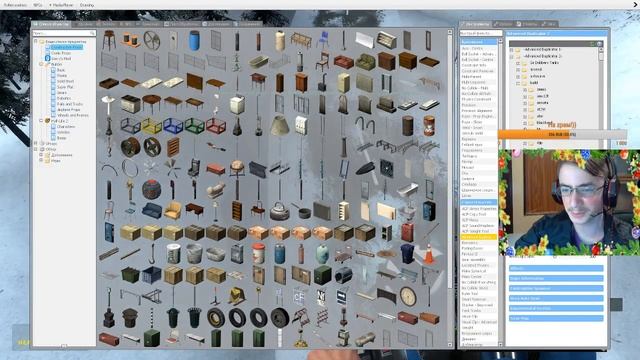Expand the Experimental Section panel
This screenshot has height=360, width=640.
556,308
